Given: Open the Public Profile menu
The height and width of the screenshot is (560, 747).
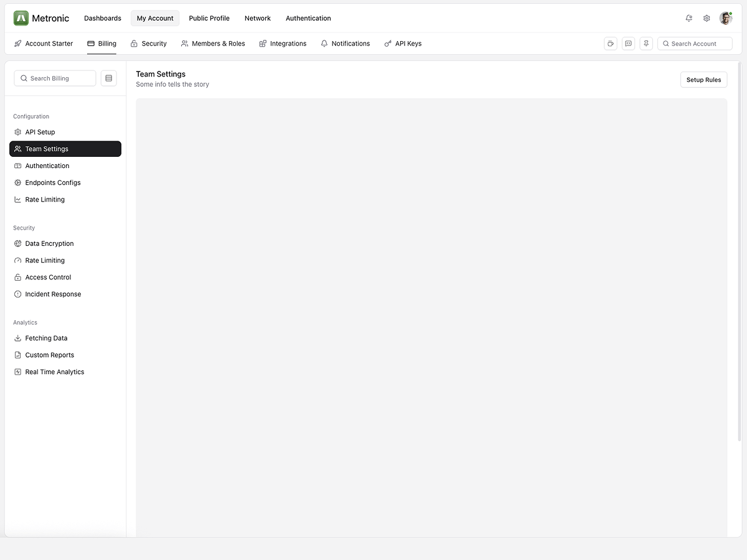Looking at the screenshot, I should [x=209, y=18].
